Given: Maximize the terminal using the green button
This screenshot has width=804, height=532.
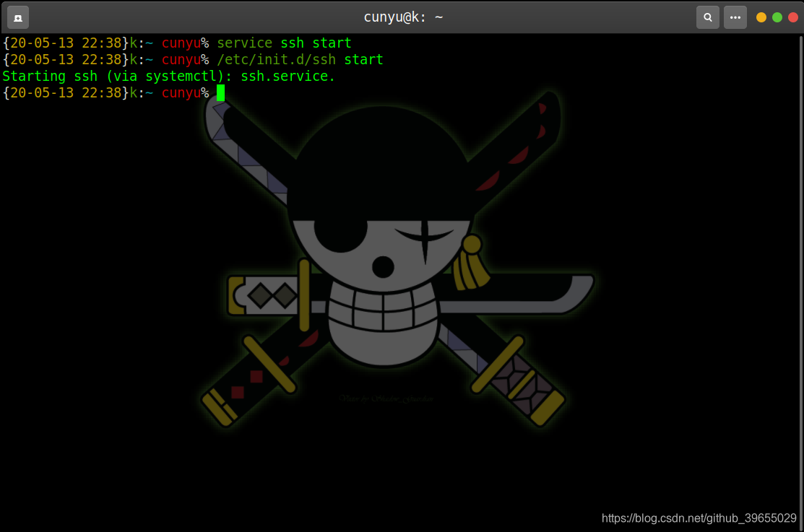Looking at the screenshot, I should click(777, 17).
